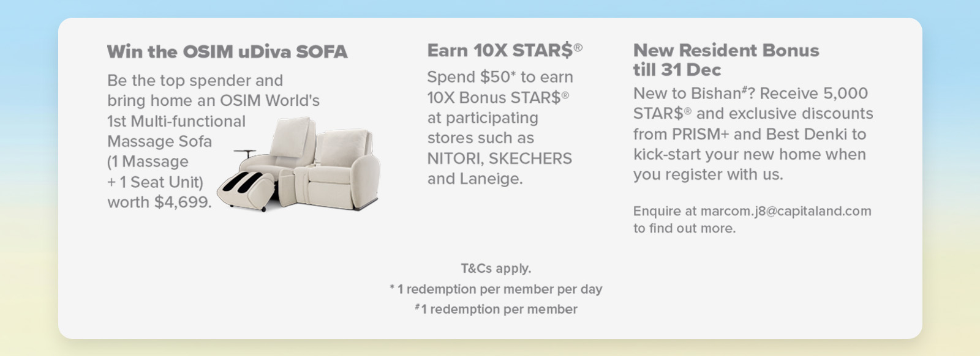Image resolution: width=980 pixels, height=356 pixels.
Task: Click the leg massager footrest on the sofa
Action: tap(246, 188)
